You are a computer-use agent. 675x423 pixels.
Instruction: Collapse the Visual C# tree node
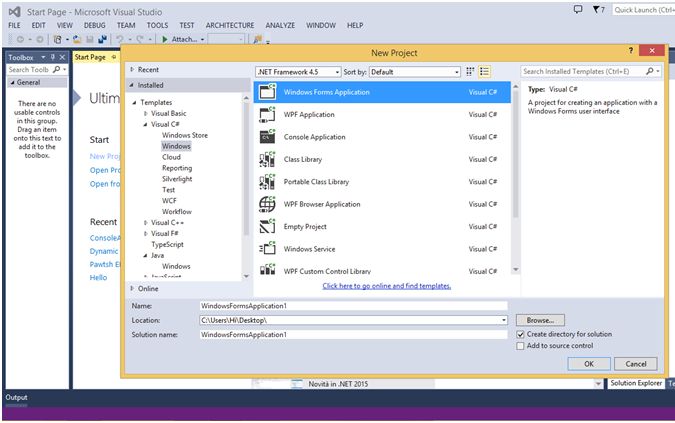[x=145, y=124]
